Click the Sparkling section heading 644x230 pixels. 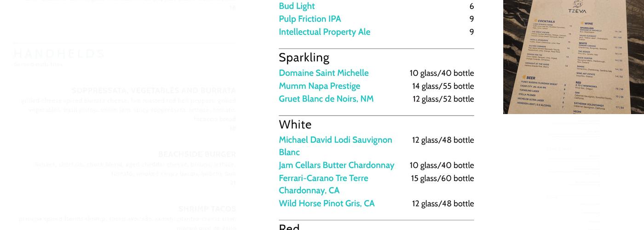pyautogui.click(x=304, y=57)
